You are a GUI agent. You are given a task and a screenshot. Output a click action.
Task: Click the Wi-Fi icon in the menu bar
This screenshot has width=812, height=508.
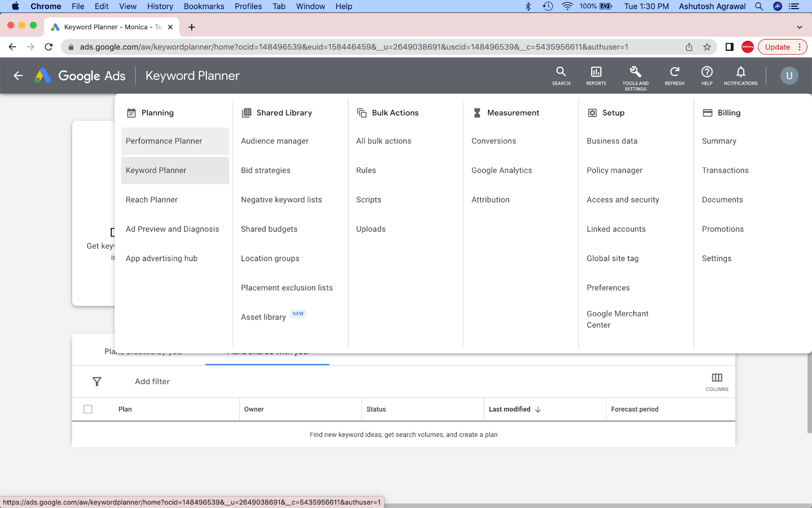pyautogui.click(x=567, y=6)
